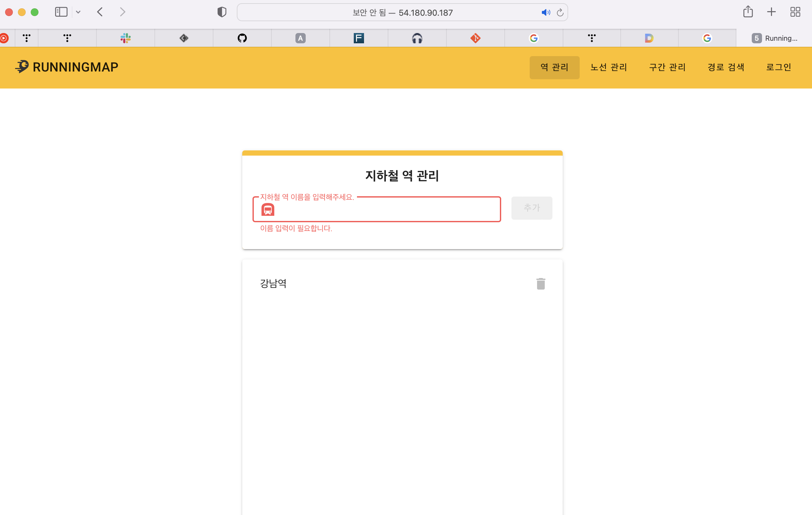Go back with the browser arrow

100,12
